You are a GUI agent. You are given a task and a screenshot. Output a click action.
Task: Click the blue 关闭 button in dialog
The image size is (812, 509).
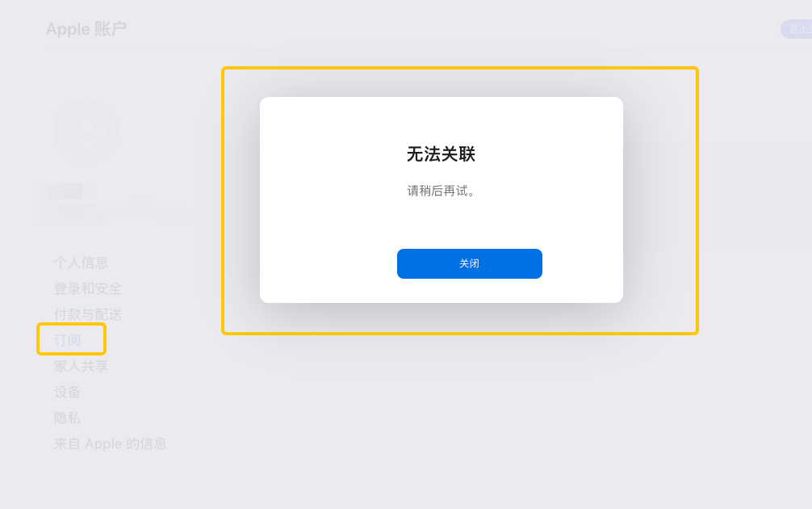tap(469, 263)
